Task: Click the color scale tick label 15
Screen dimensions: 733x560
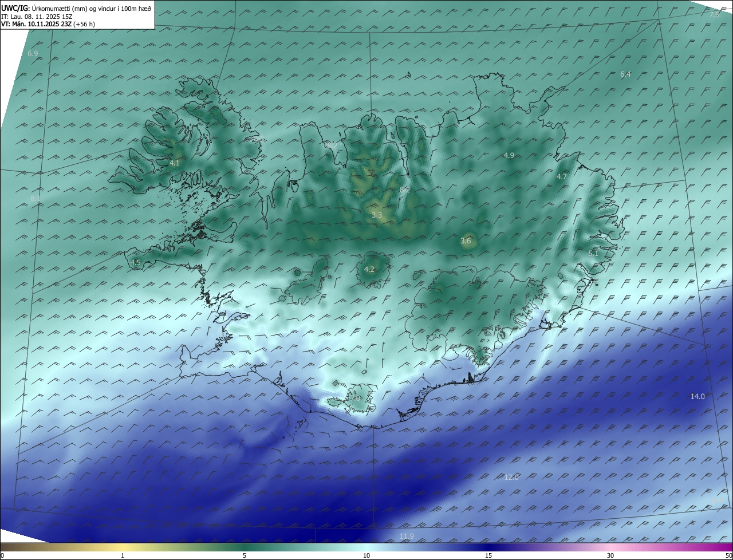Action: [x=488, y=556]
